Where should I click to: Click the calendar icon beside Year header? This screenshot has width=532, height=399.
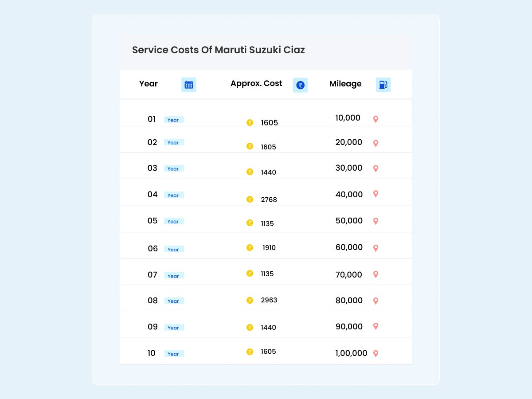coord(189,85)
